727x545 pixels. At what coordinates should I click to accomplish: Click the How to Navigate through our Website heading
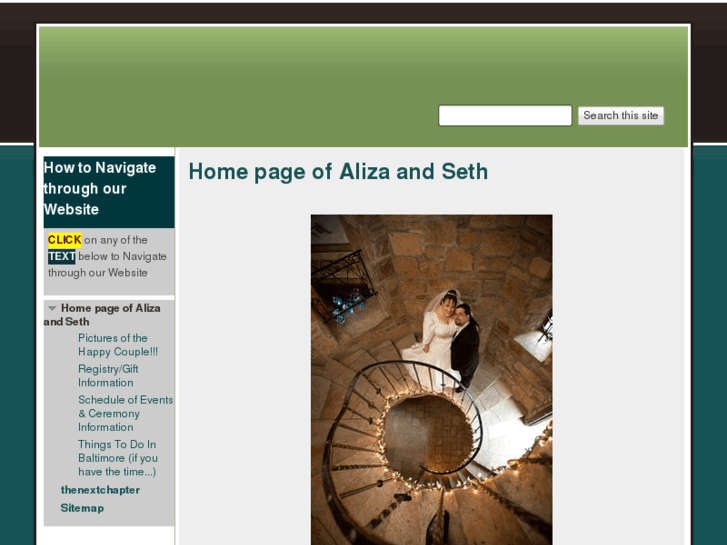click(x=100, y=188)
